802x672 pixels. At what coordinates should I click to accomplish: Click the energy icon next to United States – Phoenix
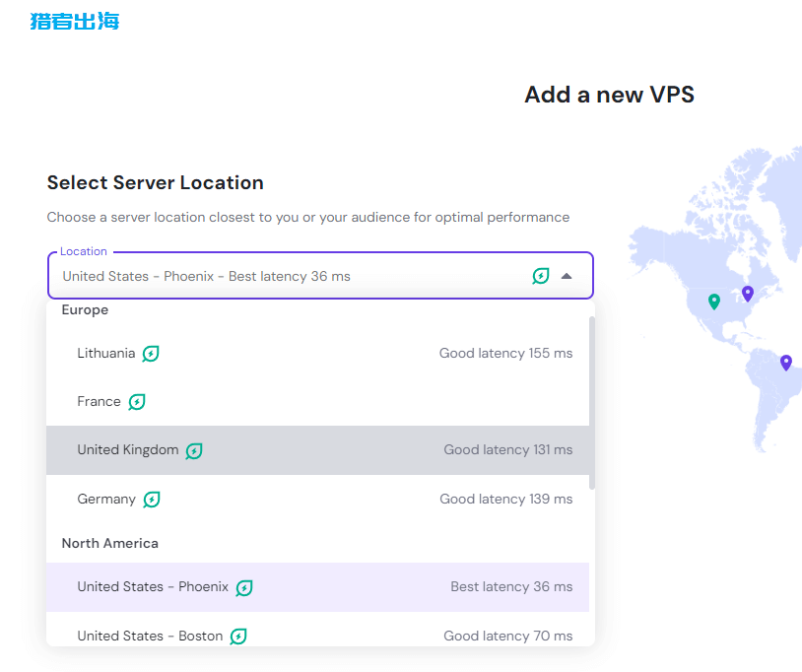tap(243, 586)
